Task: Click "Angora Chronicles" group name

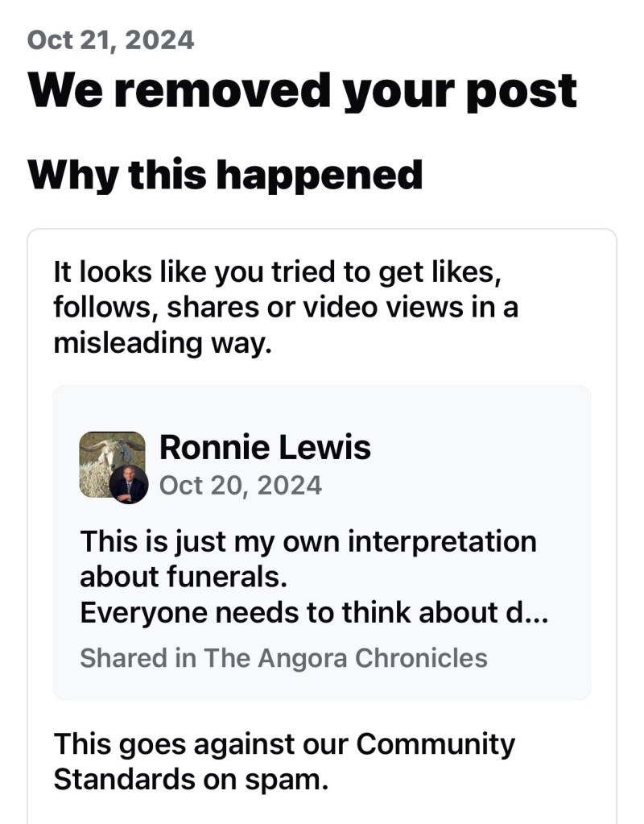Action: pyautogui.click(x=373, y=657)
